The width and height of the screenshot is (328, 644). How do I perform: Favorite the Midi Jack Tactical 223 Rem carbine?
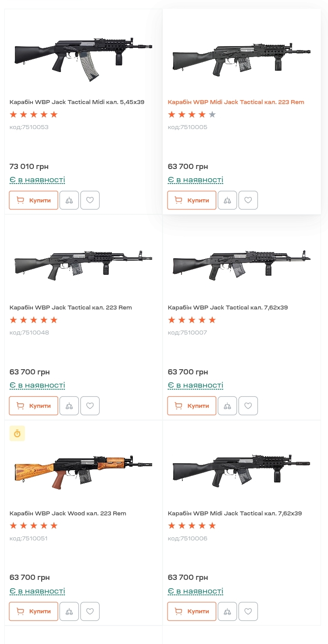point(248,200)
